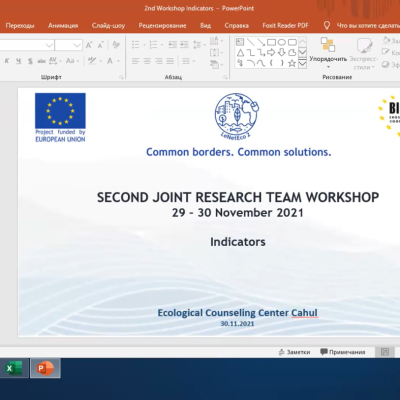
Task: Select the Rounded Rectangle shape
Action: point(292,42)
